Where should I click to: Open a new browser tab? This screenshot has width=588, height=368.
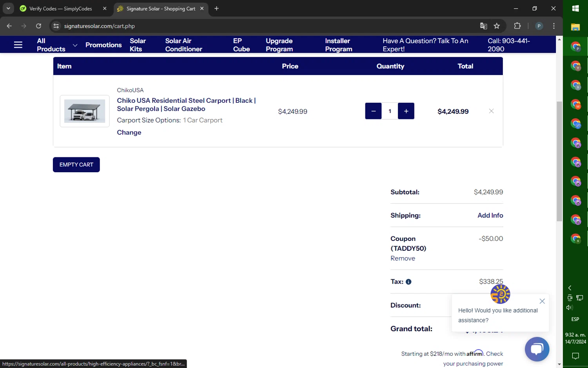coord(216,8)
